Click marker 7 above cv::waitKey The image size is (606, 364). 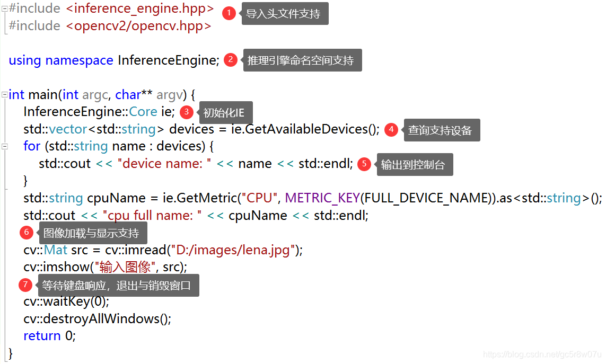pos(25,285)
